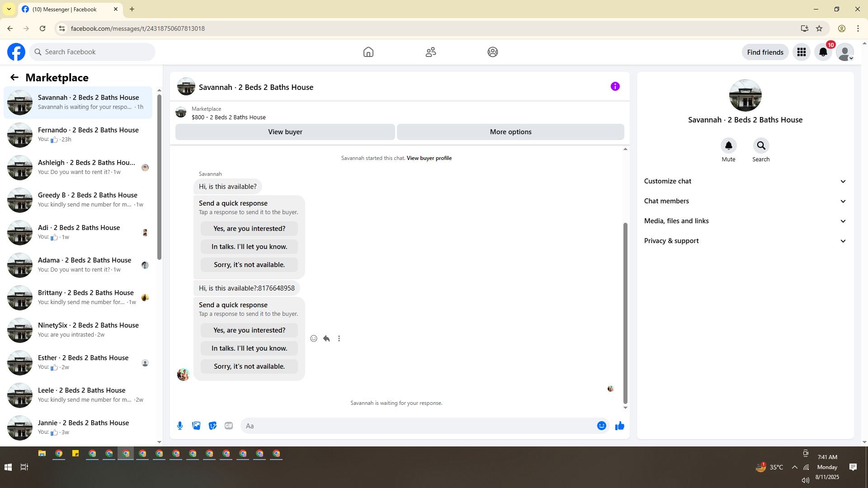Send a thumbs-up like
This screenshot has width=868, height=488.
coord(619,426)
